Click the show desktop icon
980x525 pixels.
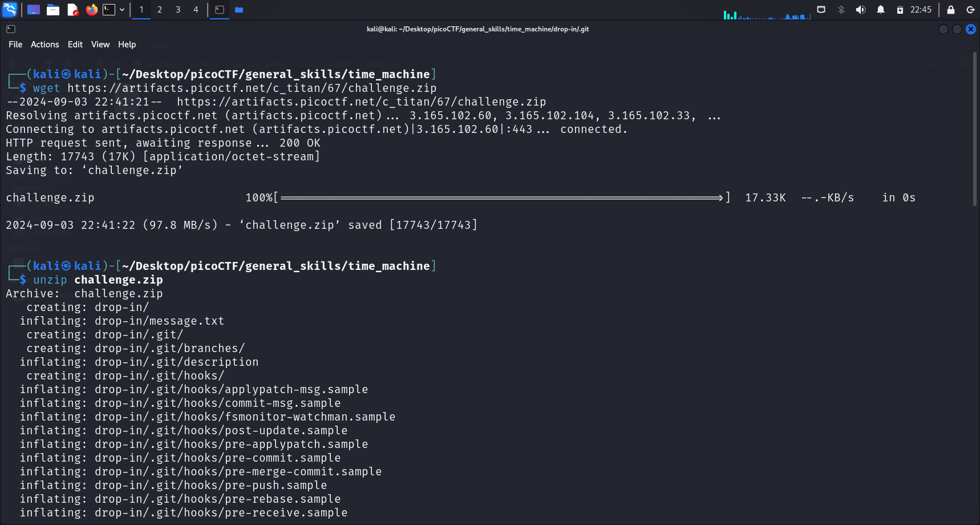click(x=34, y=10)
